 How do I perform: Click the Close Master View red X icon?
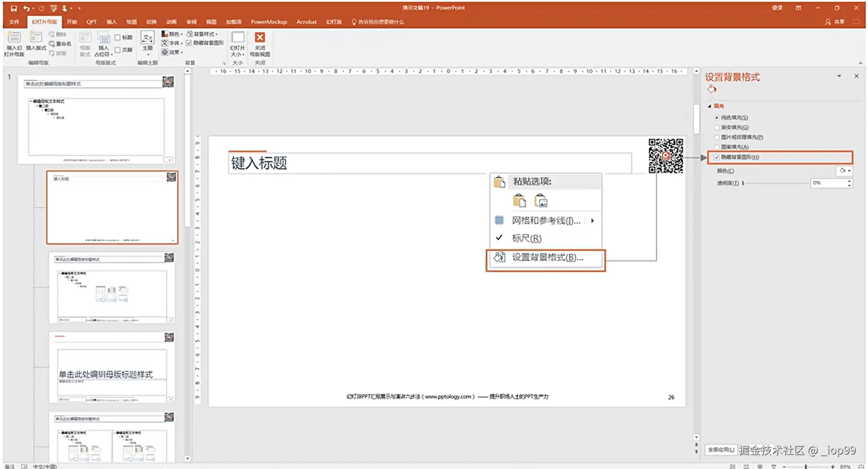click(x=260, y=37)
